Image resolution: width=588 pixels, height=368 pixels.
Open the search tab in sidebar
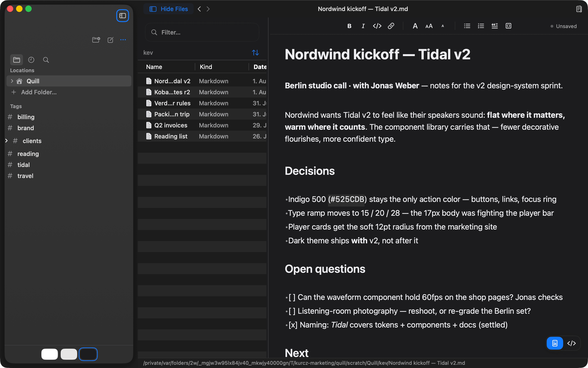point(46,60)
